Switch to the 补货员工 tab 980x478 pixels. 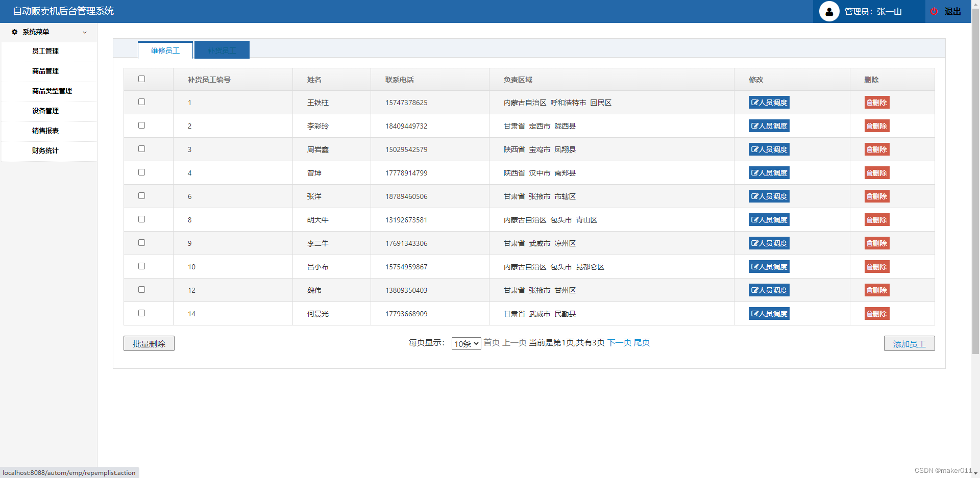click(x=222, y=50)
